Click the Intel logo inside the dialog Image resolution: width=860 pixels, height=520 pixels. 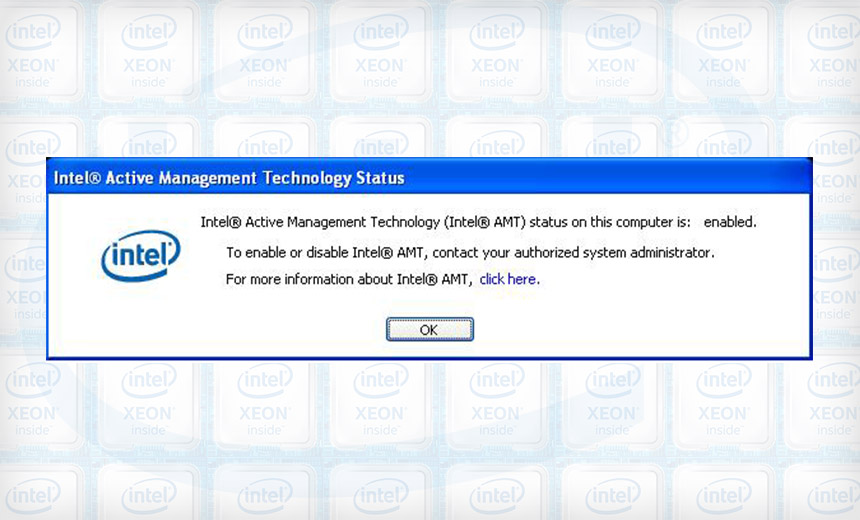tap(141, 256)
